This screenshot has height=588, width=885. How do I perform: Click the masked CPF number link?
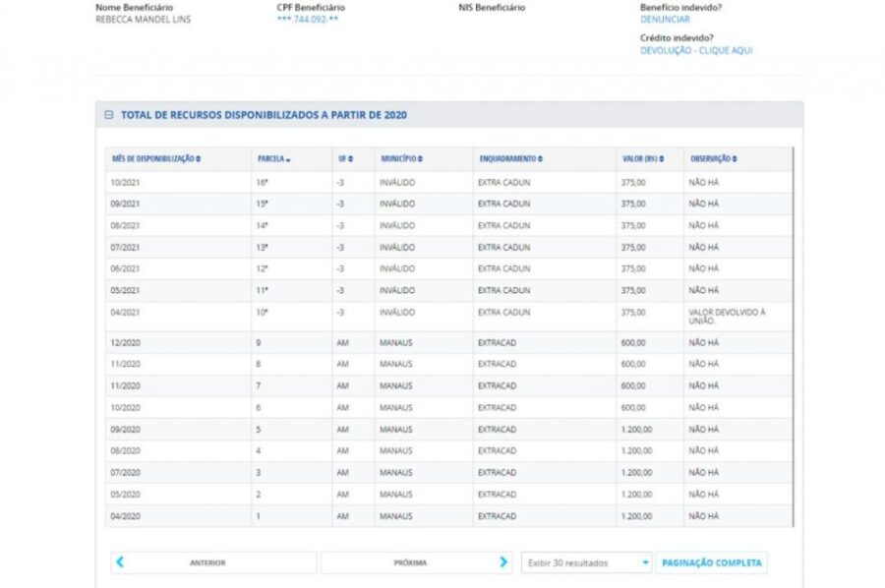(308, 20)
